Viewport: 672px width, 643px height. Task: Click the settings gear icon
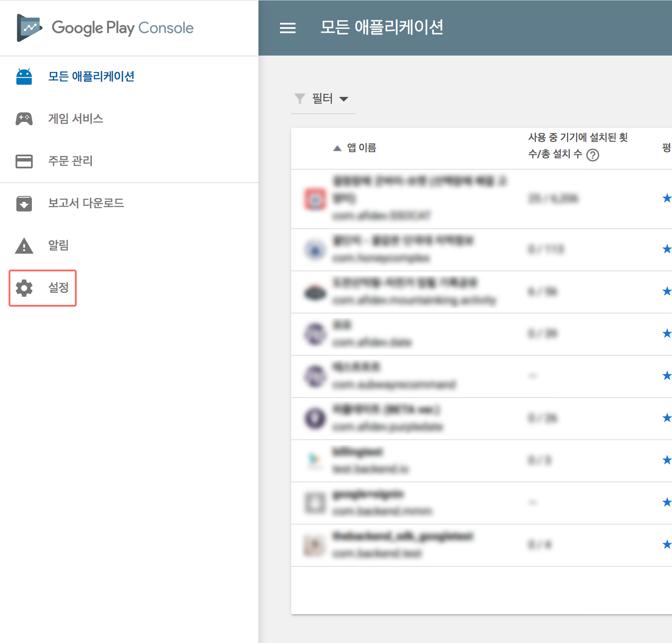24,288
